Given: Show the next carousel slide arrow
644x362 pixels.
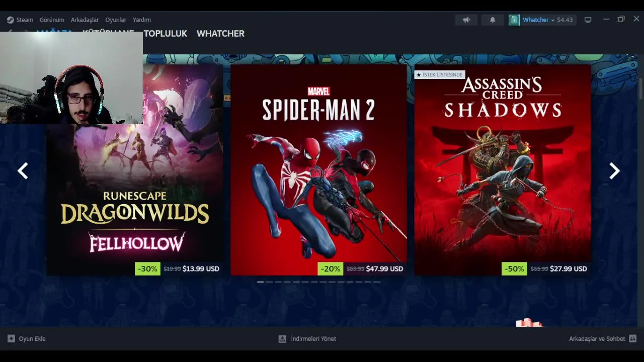Looking at the screenshot, I should (x=614, y=171).
